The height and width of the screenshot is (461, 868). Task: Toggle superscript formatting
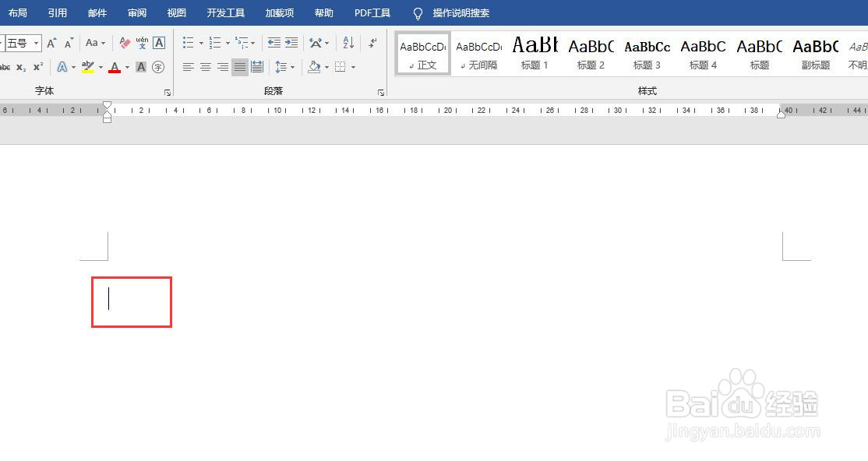coord(38,67)
